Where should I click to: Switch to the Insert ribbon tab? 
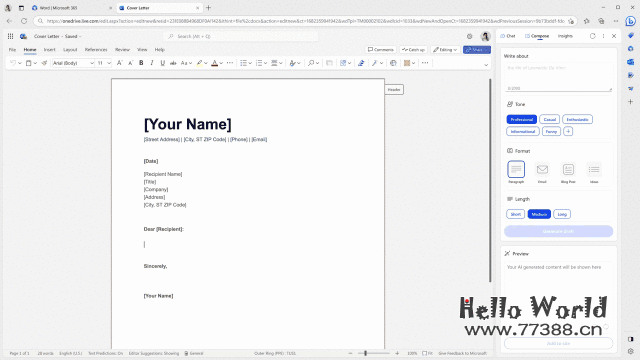click(x=49, y=50)
